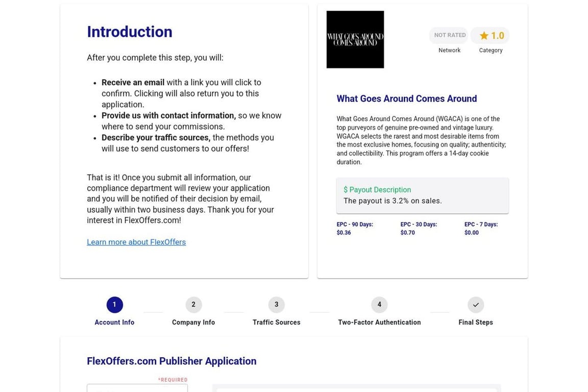This screenshot has width=588, height=392.
Task: Click the Payout Description heading
Action: coord(377,190)
